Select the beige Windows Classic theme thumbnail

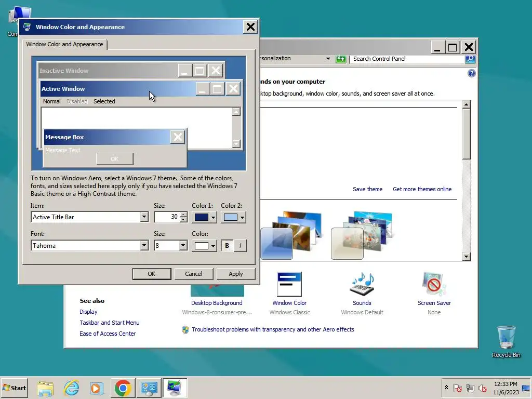click(362, 235)
